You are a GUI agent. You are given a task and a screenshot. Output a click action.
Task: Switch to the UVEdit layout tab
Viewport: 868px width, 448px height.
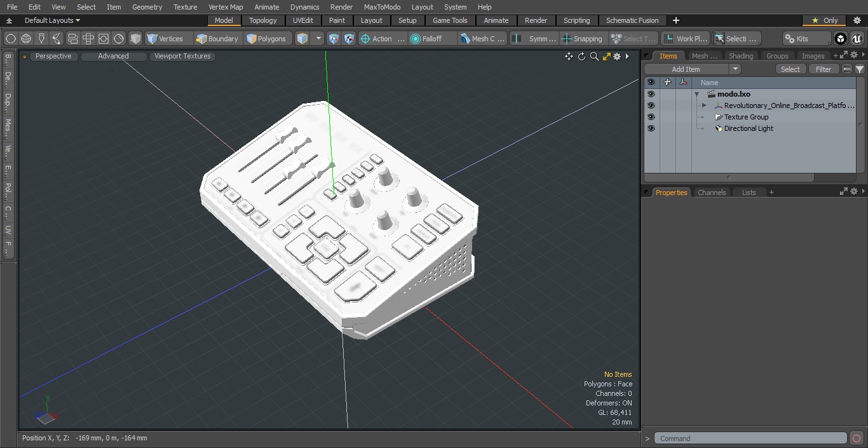coord(303,20)
